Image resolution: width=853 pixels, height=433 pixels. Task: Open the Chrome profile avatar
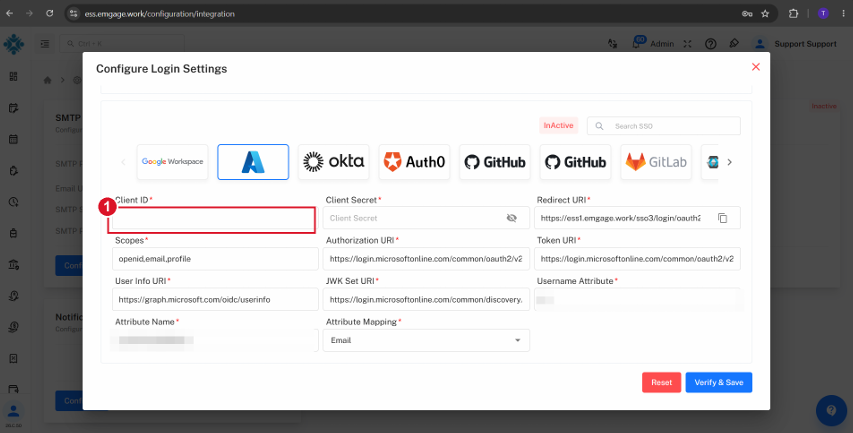tap(823, 14)
